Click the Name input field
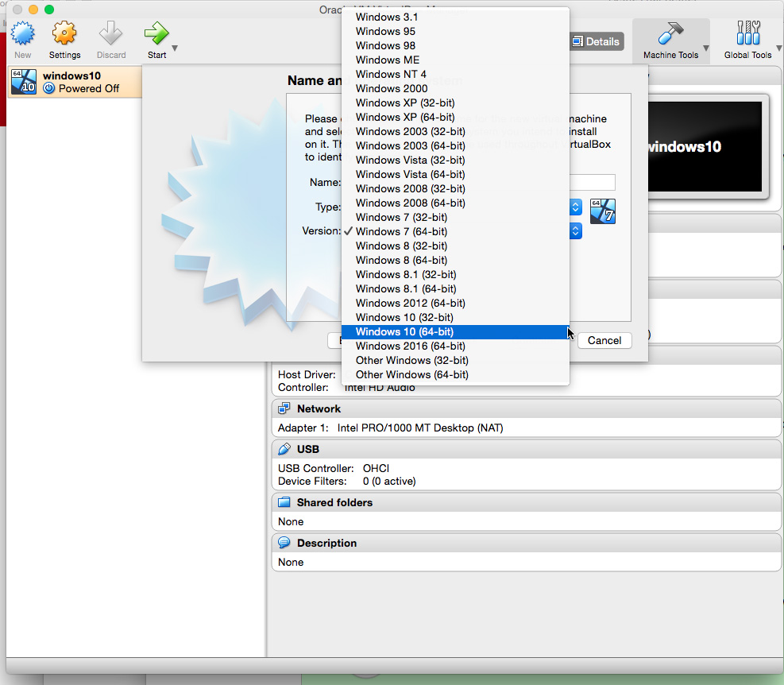 tap(593, 182)
